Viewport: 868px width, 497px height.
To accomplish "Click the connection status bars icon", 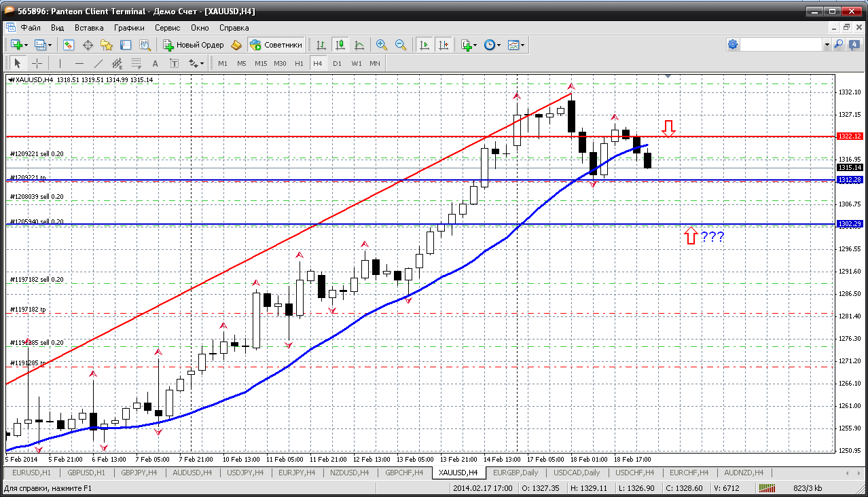I will click(x=767, y=488).
